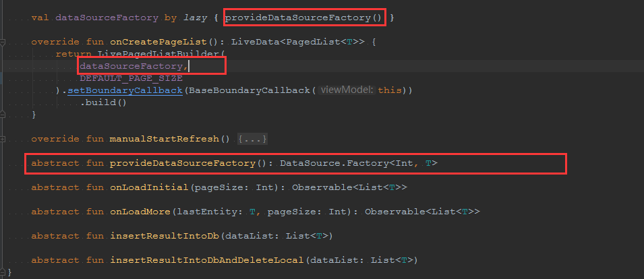Screen dimensions: 644x279
Task: Click insertResultIntoDbAndDeleteLocal function name
Action: pos(206,260)
